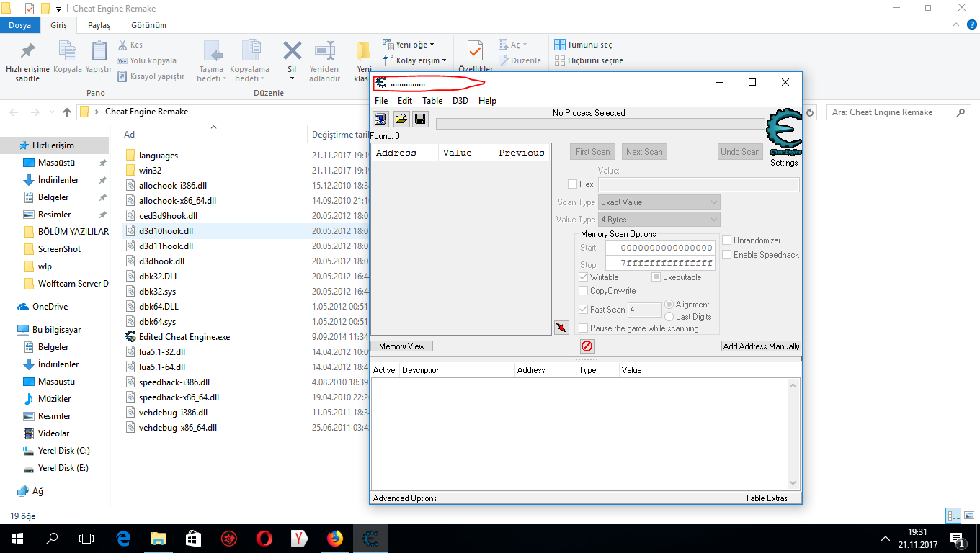Viewport: 980px width, 553px height.
Task: Click the Yapıştır clipboard icon
Action: tap(99, 51)
